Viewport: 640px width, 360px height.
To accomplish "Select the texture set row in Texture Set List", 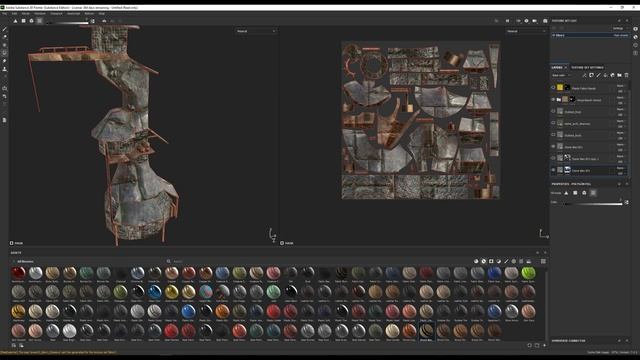I will [590, 36].
